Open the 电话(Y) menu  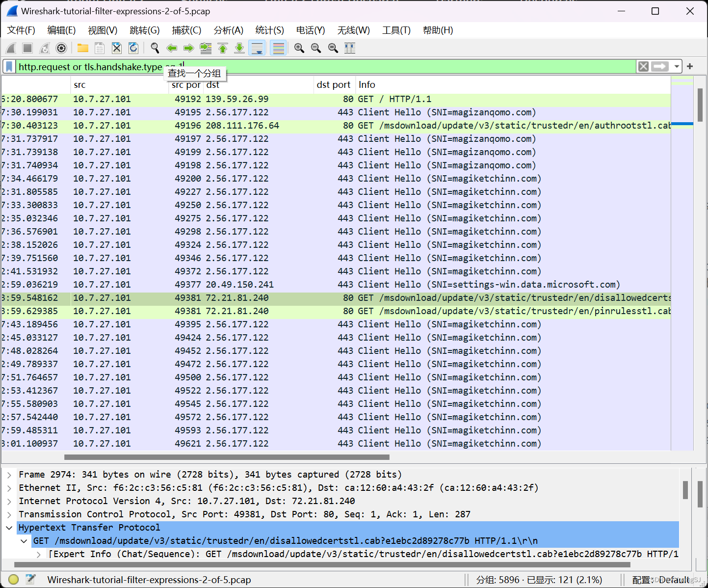[311, 30]
